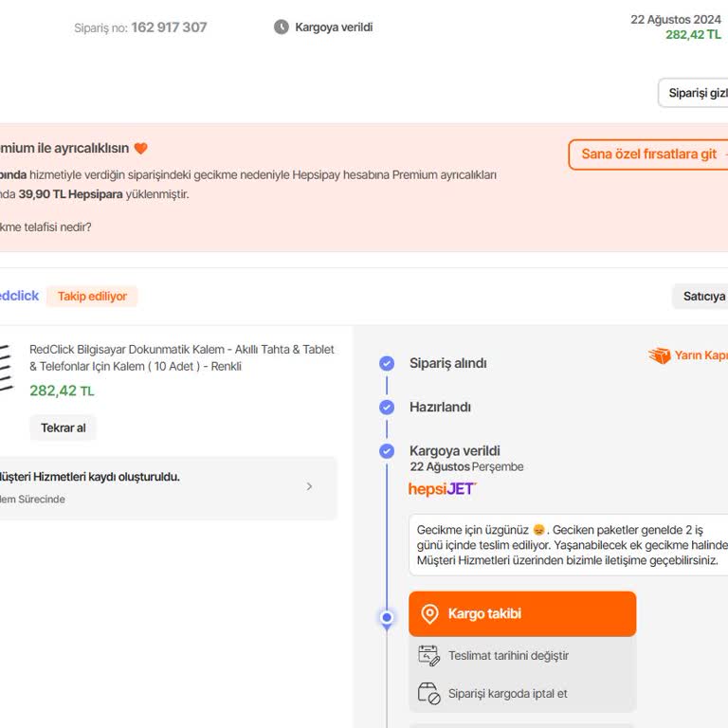
Task: Open the Kargo takibi tracking button
Action: 522,614
